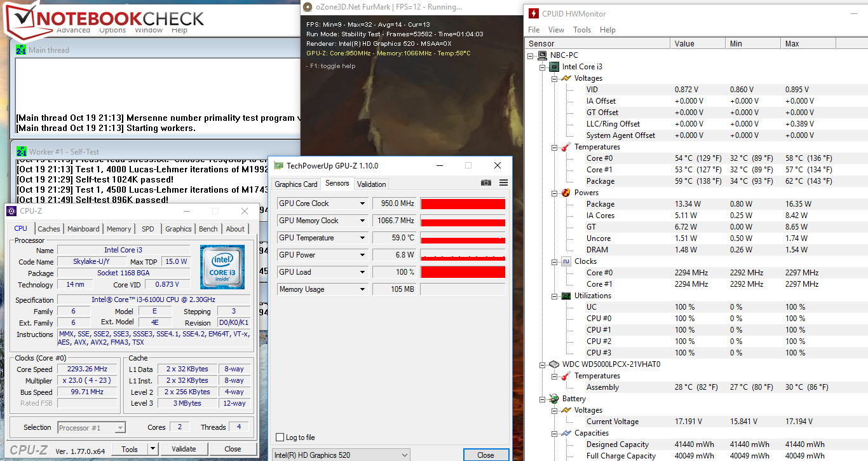
Task: Open the Processor #1 selection dropdown in CPU-Z
Action: 92,427
